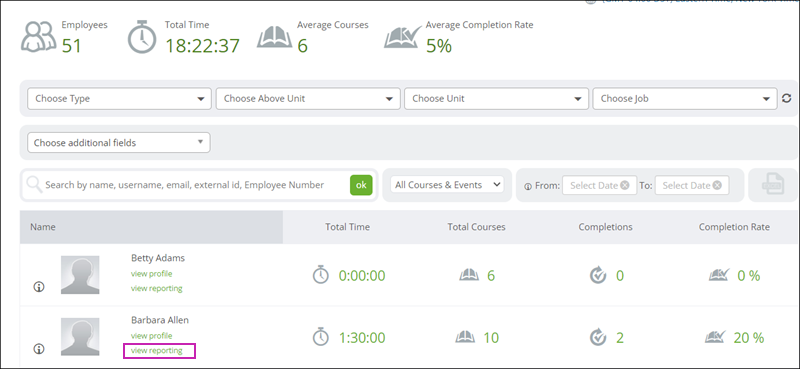Open the Choose Unit dropdown
This screenshot has height=370, width=800.
click(x=496, y=98)
